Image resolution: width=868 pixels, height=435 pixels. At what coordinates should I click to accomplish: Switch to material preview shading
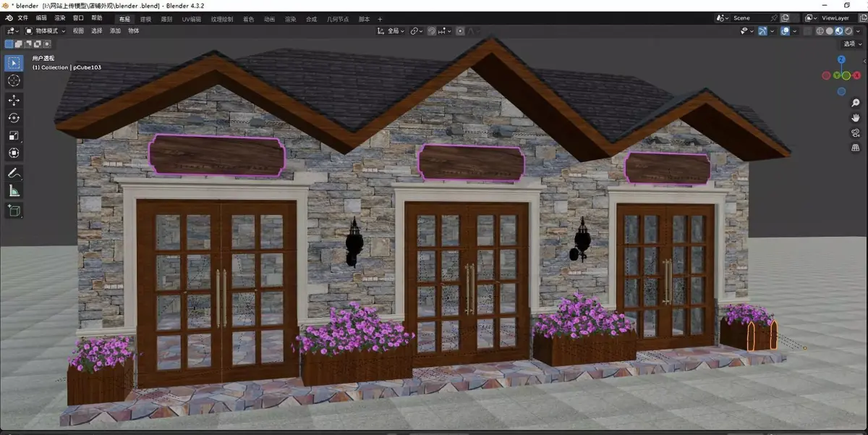click(x=838, y=31)
